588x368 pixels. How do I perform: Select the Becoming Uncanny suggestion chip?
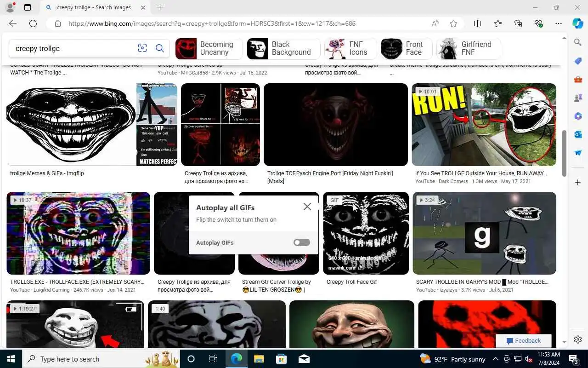pos(209,48)
